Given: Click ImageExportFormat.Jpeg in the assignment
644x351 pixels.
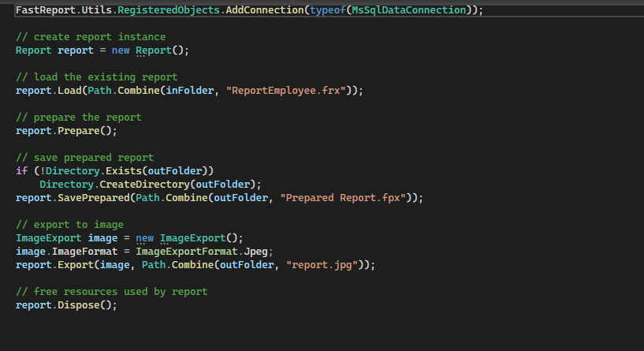Looking at the screenshot, I should click(202, 252).
